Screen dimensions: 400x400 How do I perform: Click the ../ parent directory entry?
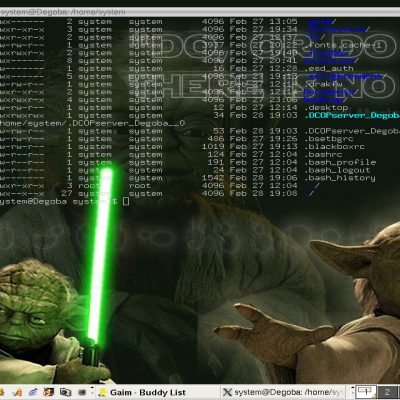point(312,186)
